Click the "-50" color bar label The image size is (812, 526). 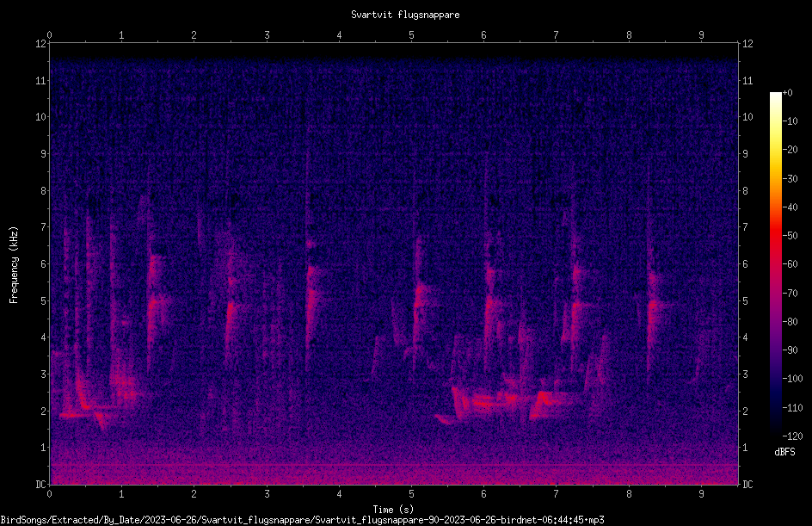pyautogui.click(x=790, y=235)
